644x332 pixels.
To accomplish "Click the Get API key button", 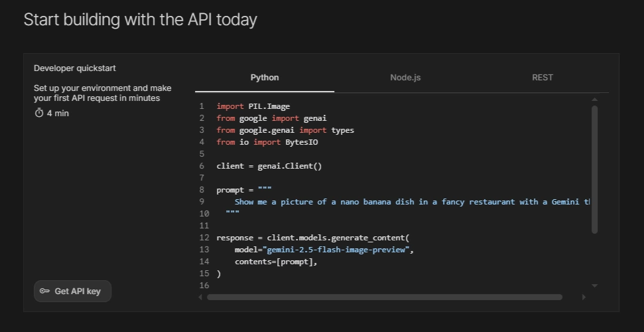I will (73, 291).
